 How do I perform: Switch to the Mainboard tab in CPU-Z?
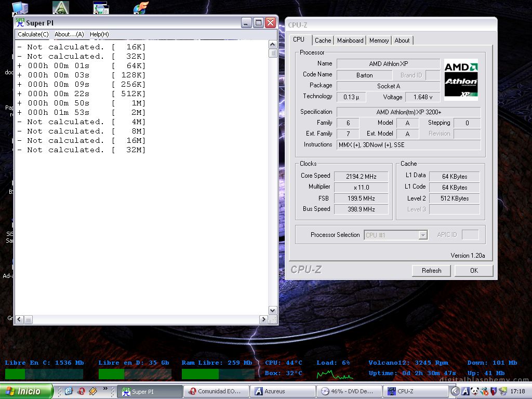point(350,41)
